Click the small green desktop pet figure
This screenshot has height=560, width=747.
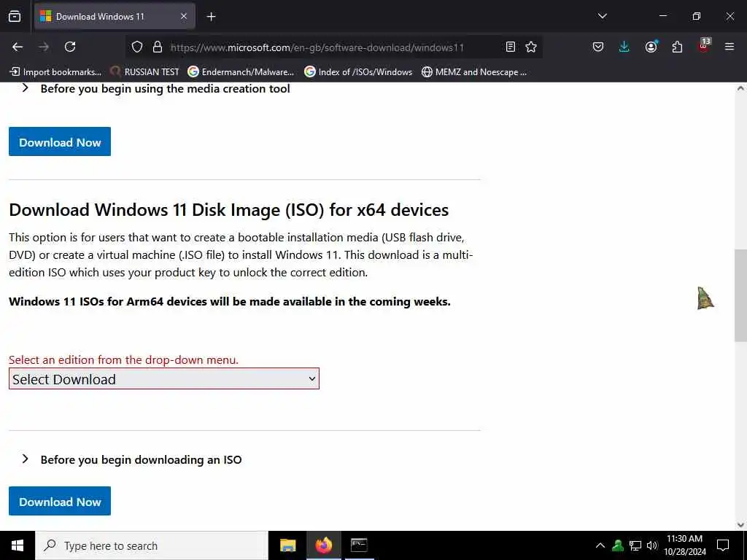pyautogui.click(x=705, y=298)
